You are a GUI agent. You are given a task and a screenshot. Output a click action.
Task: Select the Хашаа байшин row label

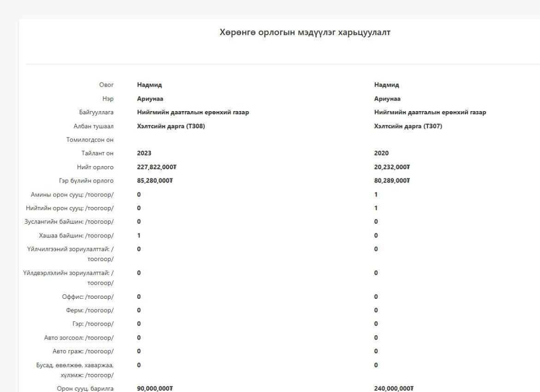76,236
